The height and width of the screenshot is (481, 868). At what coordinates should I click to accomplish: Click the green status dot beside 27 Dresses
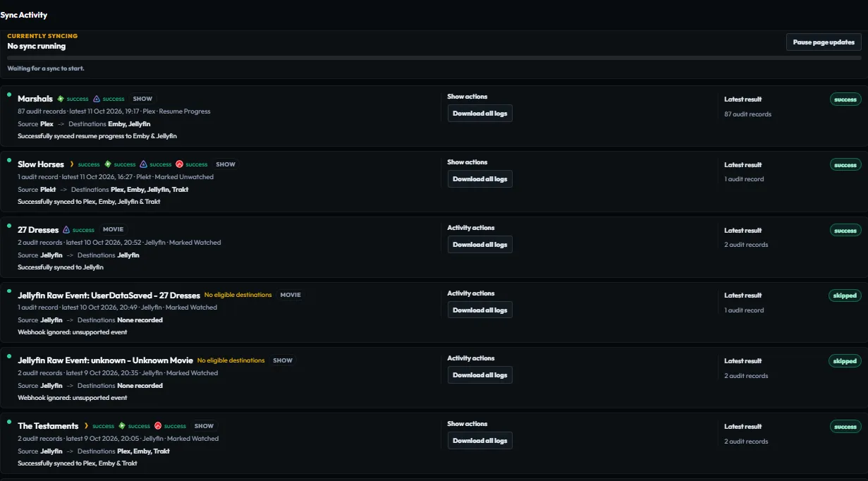click(x=9, y=225)
